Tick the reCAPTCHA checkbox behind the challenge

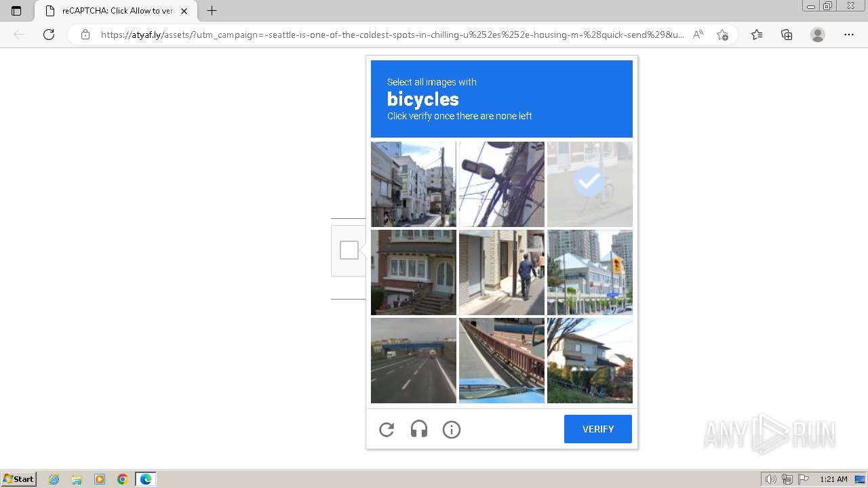[x=349, y=250]
